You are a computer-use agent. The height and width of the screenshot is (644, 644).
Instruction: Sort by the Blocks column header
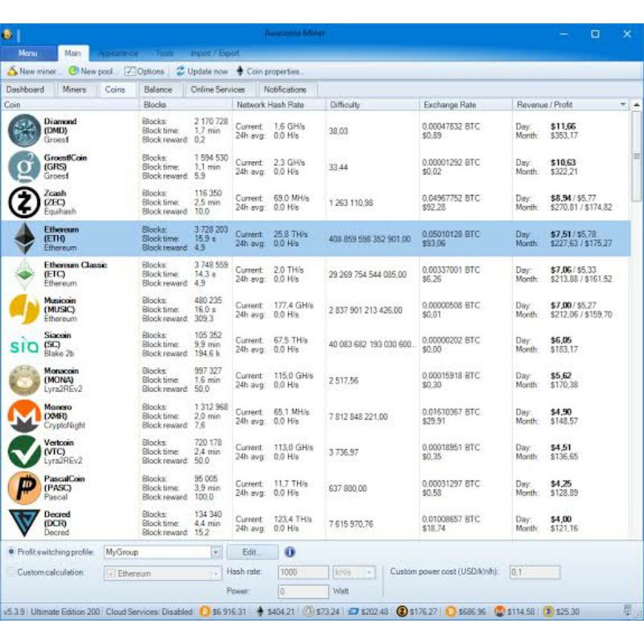pos(186,105)
